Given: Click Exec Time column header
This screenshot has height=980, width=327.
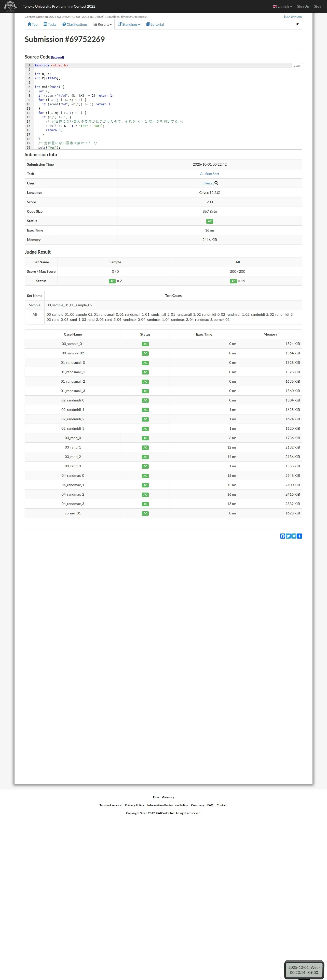Looking at the screenshot, I should pos(204,334).
